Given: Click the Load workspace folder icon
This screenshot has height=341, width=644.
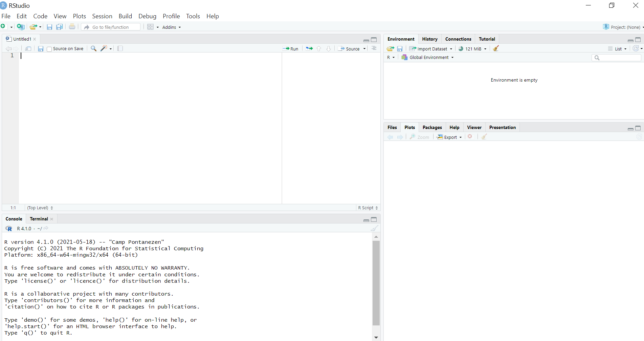Looking at the screenshot, I should coord(391,49).
